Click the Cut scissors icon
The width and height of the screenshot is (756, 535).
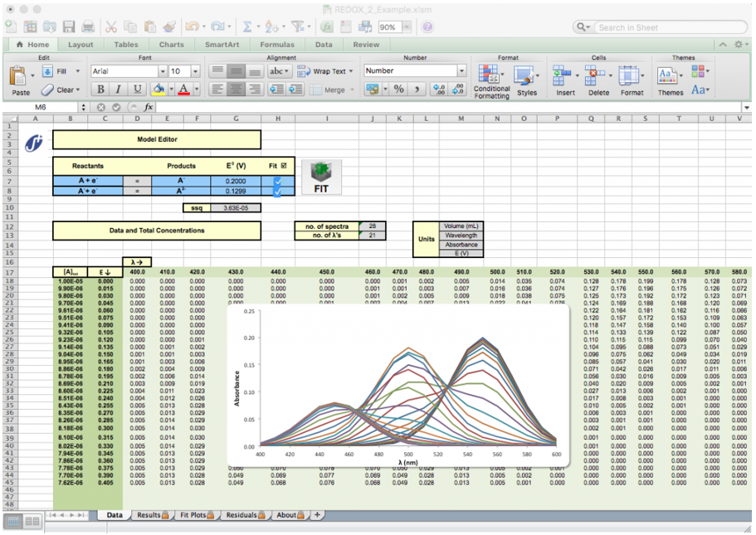point(111,27)
